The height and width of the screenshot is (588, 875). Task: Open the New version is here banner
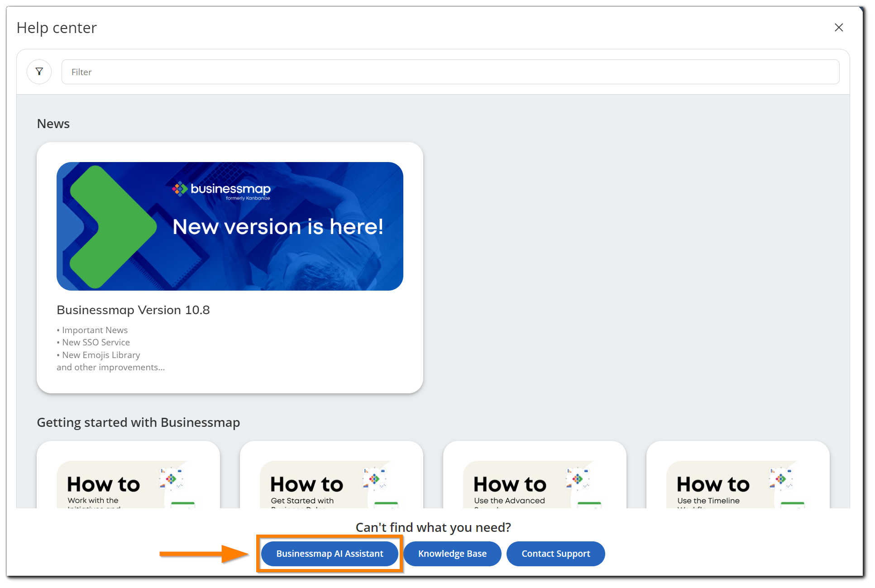click(230, 226)
